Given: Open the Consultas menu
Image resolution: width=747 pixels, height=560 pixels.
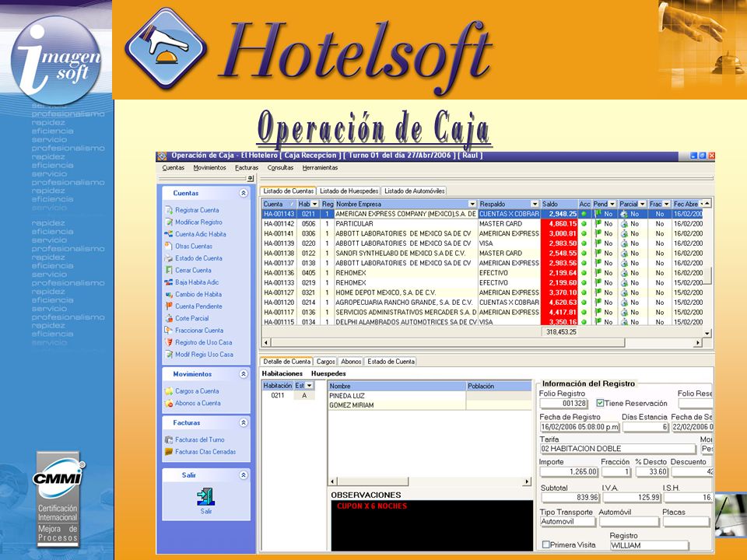Looking at the screenshot, I should [x=280, y=168].
